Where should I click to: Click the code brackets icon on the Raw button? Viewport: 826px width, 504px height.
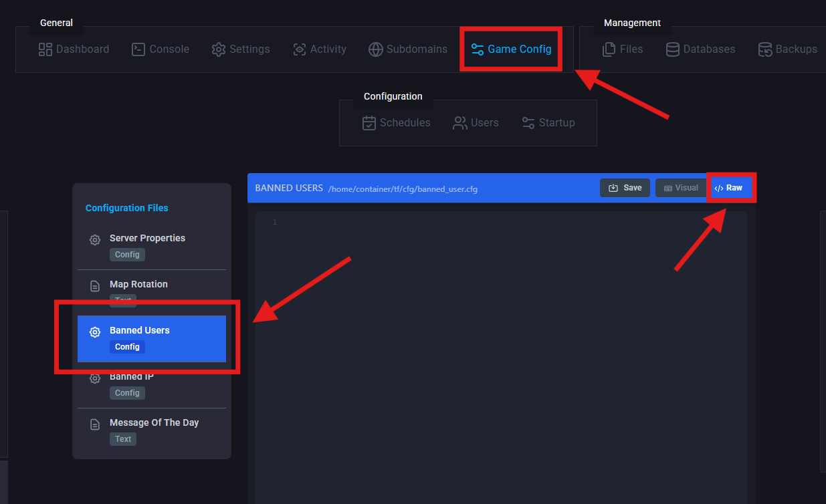(x=719, y=188)
